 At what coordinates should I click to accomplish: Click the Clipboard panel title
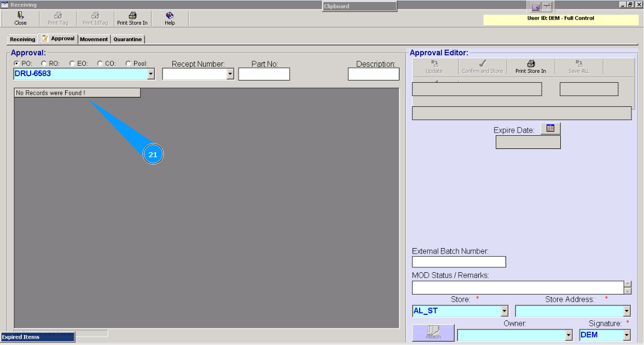(x=359, y=6)
